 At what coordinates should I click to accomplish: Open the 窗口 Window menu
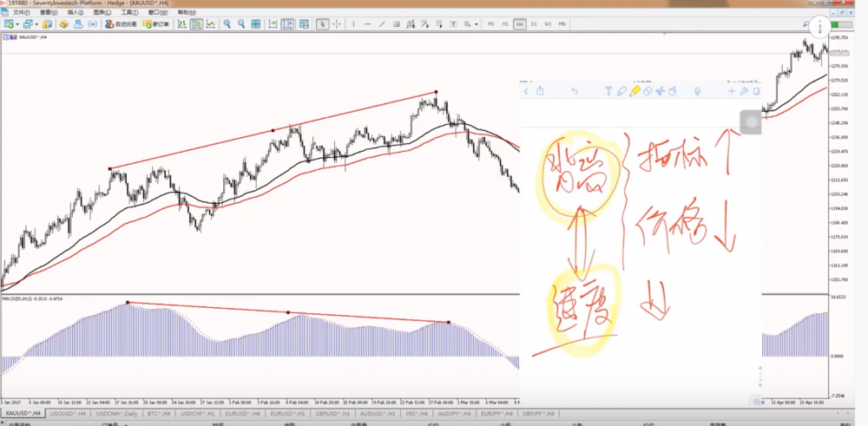click(156, 12)
